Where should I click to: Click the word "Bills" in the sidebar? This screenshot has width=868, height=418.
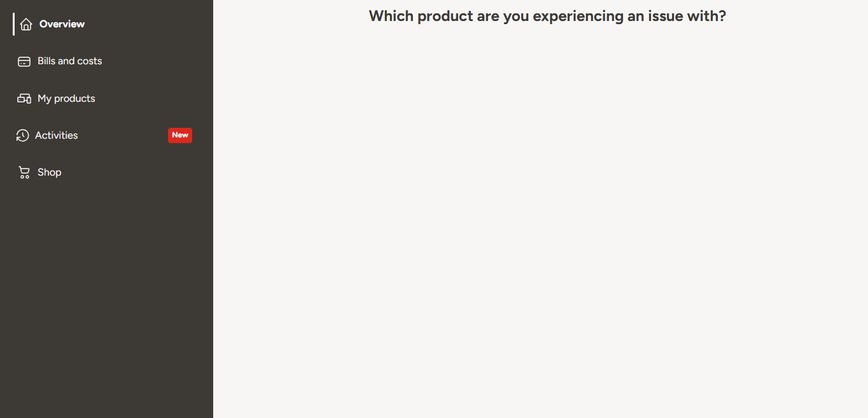point(46,61)
